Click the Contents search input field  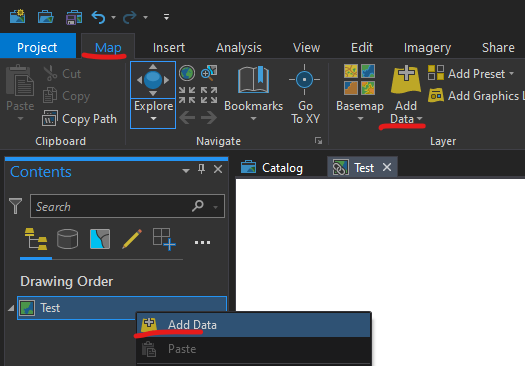[x=127, y=206]
